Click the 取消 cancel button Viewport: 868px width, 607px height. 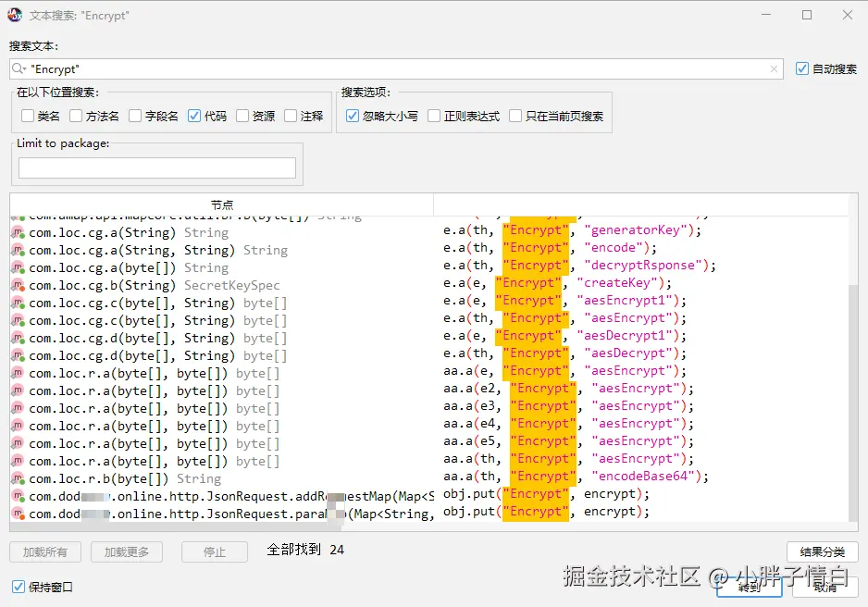point(825,587)
